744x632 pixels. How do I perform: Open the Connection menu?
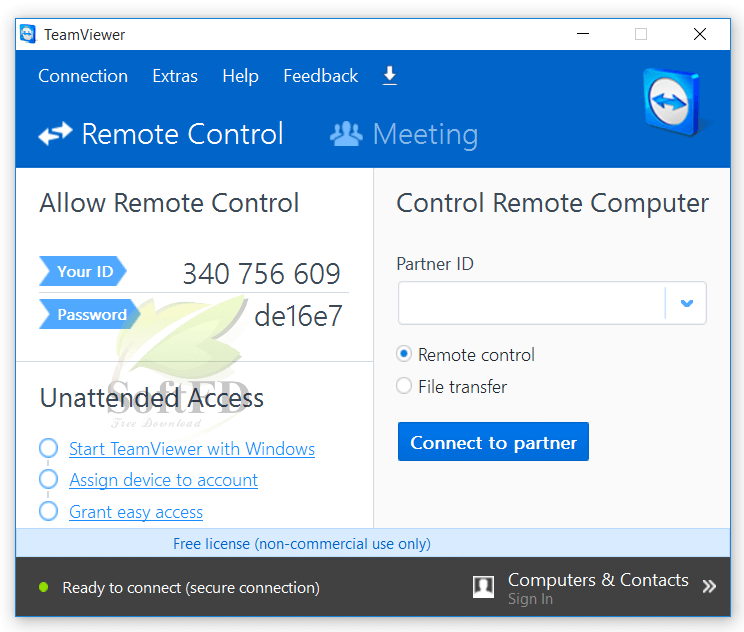click(83, 76)
